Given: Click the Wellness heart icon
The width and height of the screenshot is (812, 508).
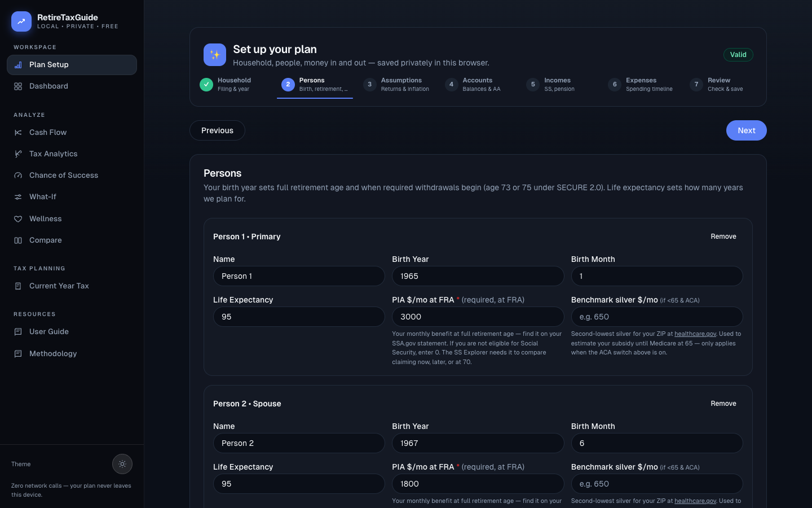Looking at the screenshot, I should (x=18, y=219).
